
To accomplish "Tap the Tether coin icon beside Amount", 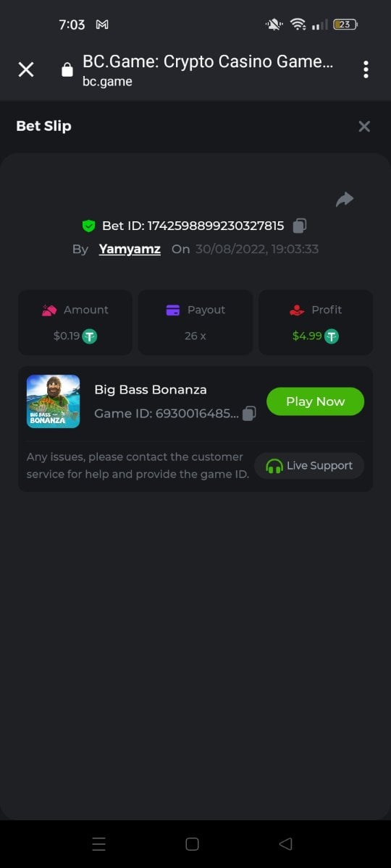I will tap(89, 336).
